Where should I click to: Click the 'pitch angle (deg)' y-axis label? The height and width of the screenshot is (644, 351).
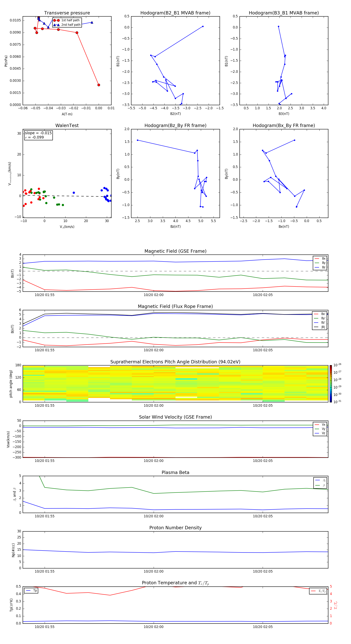[x=11, y=384]
